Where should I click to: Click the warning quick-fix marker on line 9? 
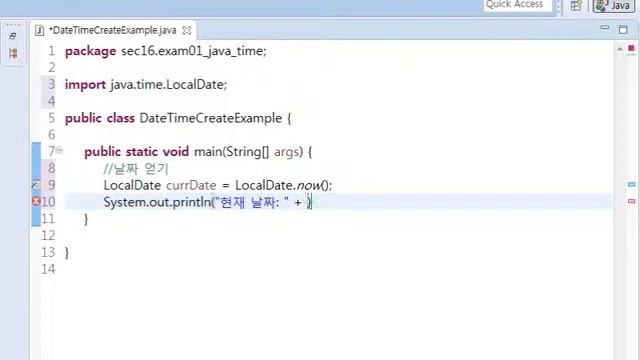click(x=36, y=184)
